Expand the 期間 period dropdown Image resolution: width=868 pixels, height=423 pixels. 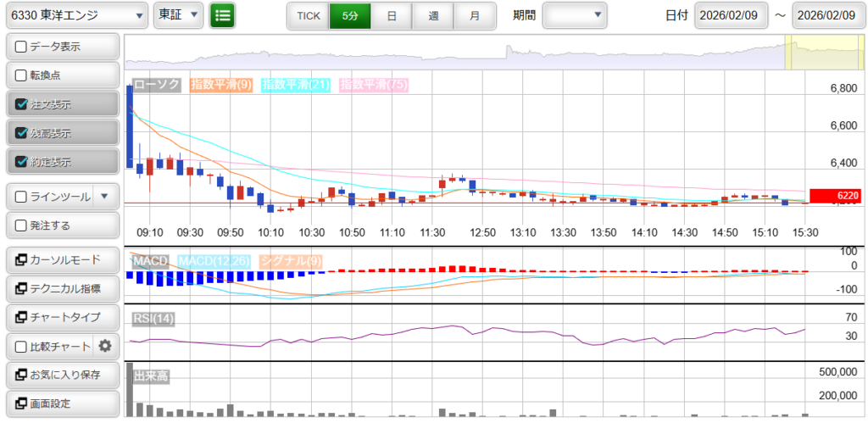pos(575,15)
